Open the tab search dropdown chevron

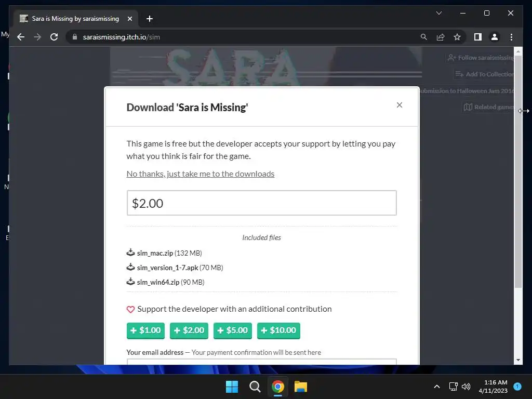click(x=438, y=13)
